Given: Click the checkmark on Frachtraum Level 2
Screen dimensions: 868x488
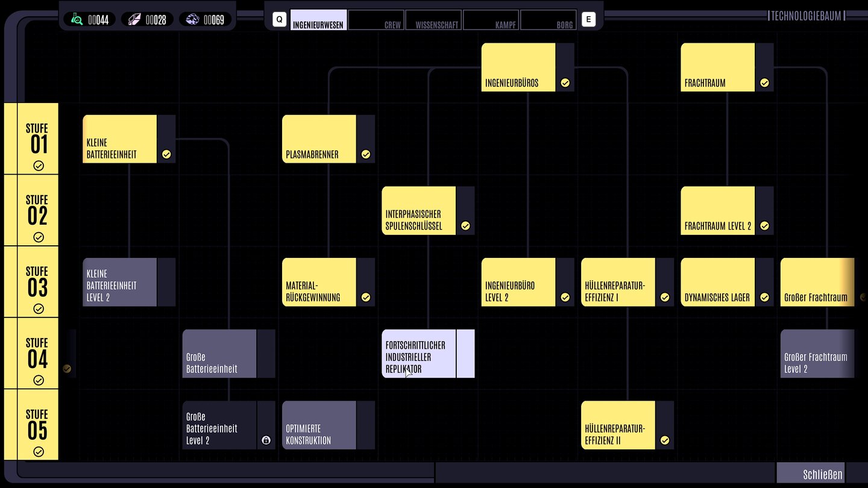Looking at the screenshot, I should (x=764, y=226).
